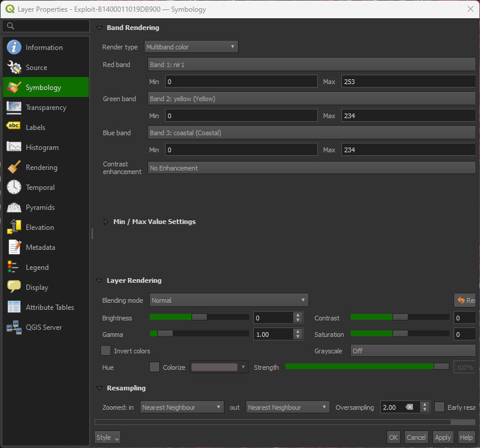480x448 pixels.
Task: Open the Information panel icon
Action: pyautogui.click(x=14, y=48)
